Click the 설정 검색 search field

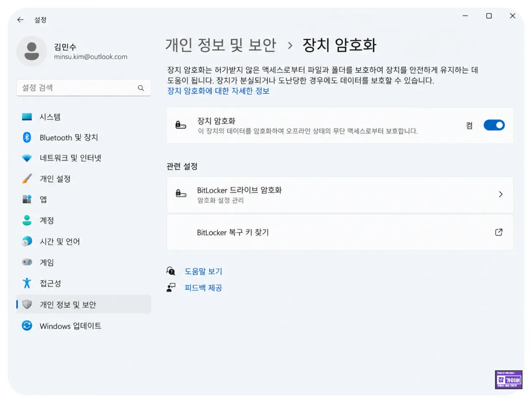click(84, 88)
